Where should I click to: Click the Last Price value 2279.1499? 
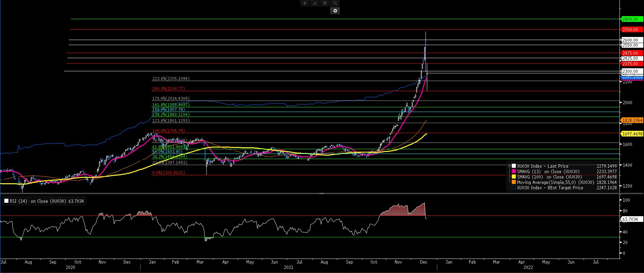pos(606,166)
